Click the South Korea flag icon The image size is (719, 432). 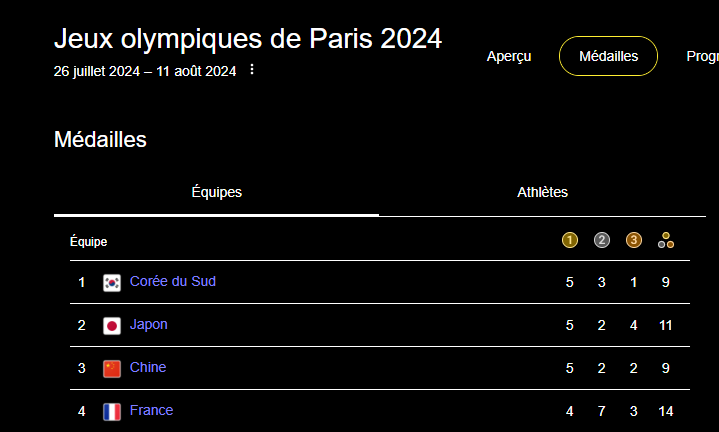tap(112, 283)
